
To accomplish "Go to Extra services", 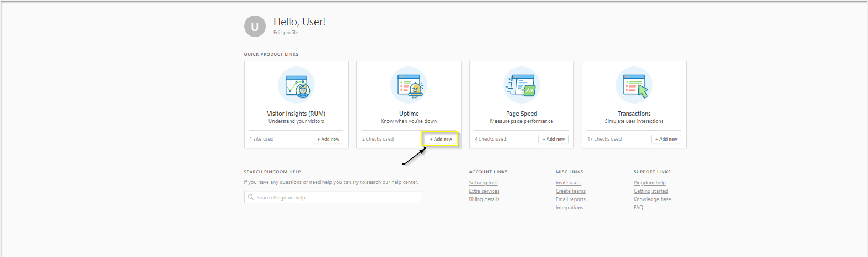I will [x=484, y=191].
